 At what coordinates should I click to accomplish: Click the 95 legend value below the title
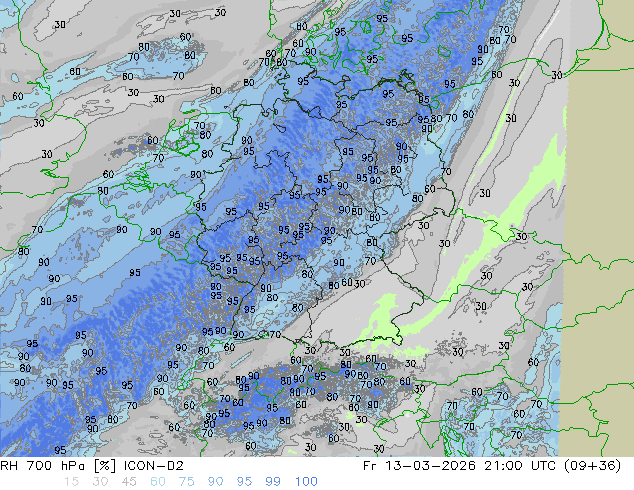[244, 482]
